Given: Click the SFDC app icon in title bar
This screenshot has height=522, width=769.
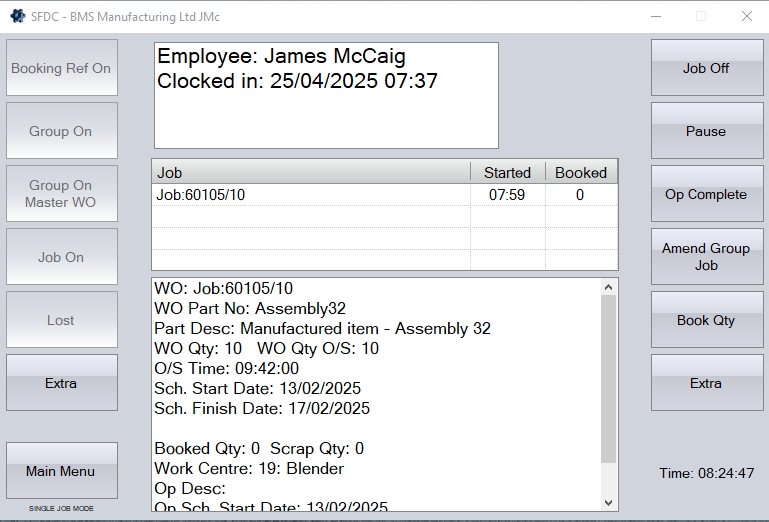Looking at the screenshot, I should pyautogui.click(x=17, y=16).
